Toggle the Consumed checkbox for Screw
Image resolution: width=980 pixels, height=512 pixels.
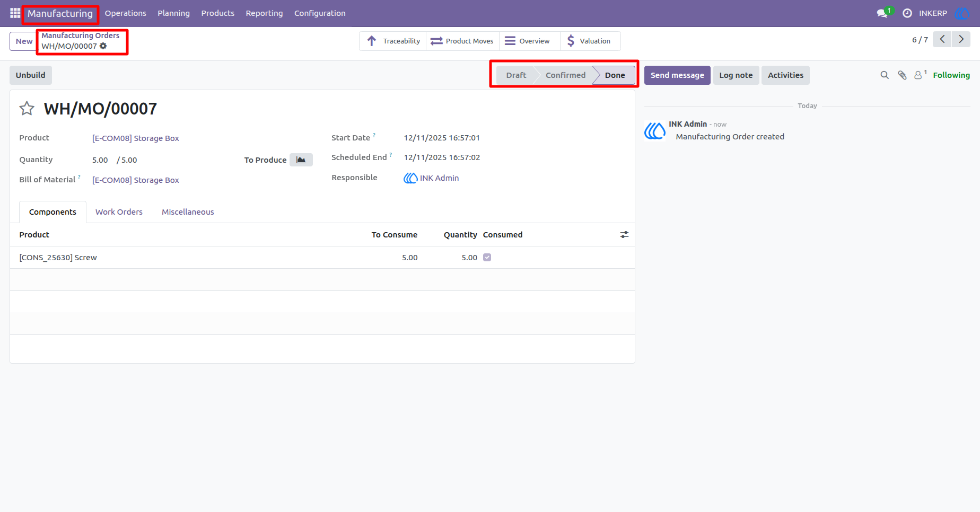tap(487, 258)
